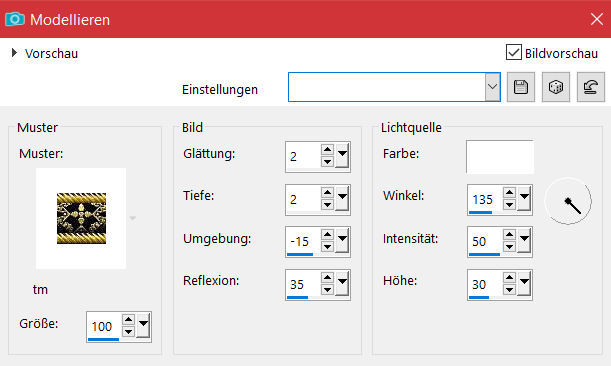Click the Höhe value input field
Viewport: 611px width, 366px height.
tap(485, 285)
